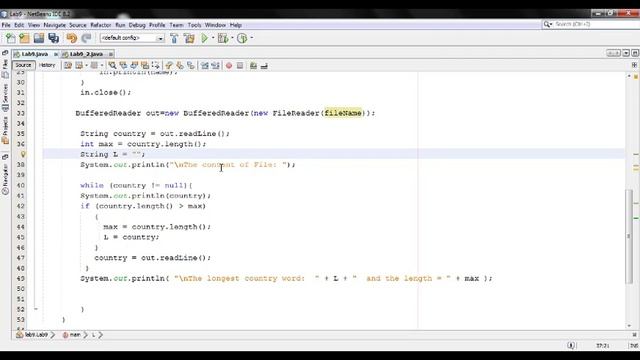Screen dimensions: 640x360
Task: Run the project with green arrow
Action: tap(204, 38)
